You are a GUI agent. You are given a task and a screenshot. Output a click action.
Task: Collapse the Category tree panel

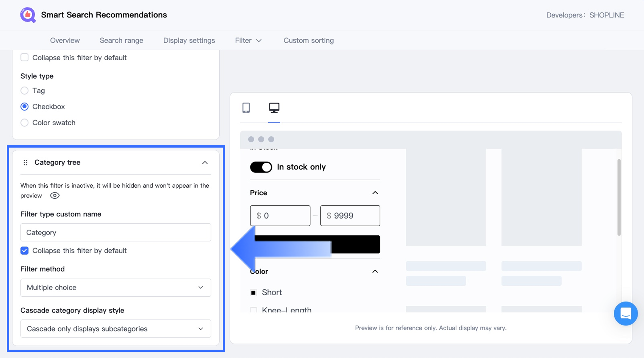[x=205, y=163]
